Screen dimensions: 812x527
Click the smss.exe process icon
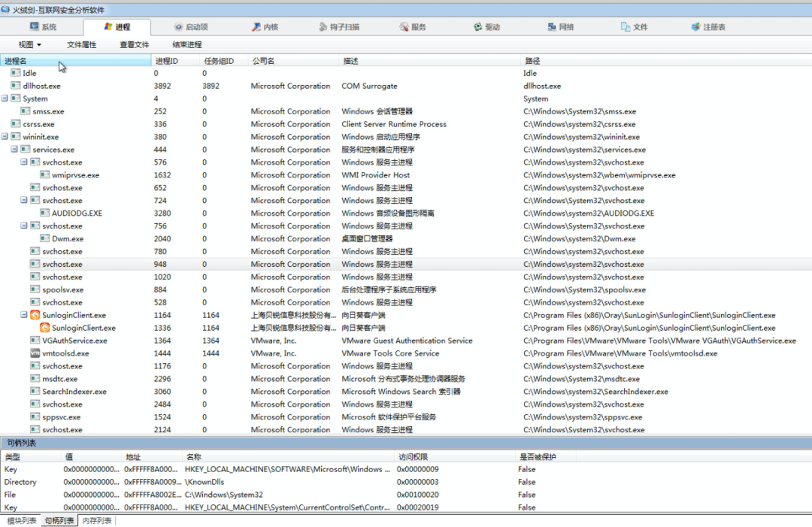[x=26, y=111]
